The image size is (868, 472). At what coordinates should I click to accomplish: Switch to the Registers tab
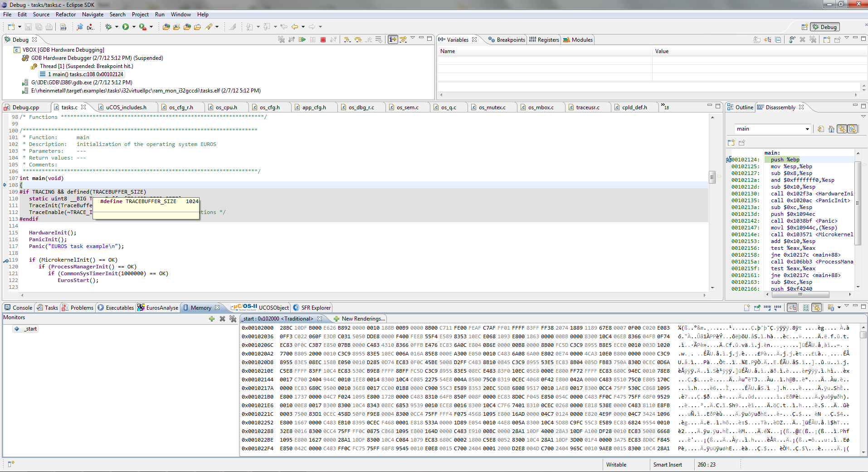544,40
